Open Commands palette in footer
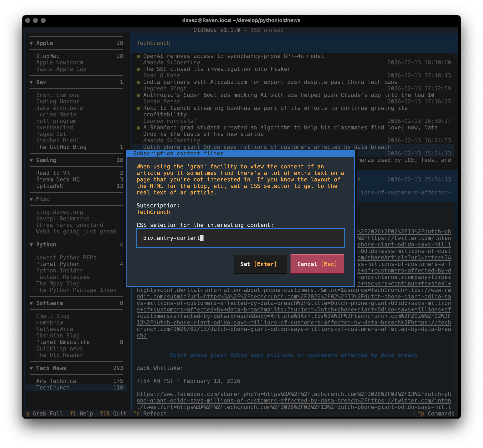Image resolution: width=483 pixels, height=448 pixels. [x=436, y=414]
